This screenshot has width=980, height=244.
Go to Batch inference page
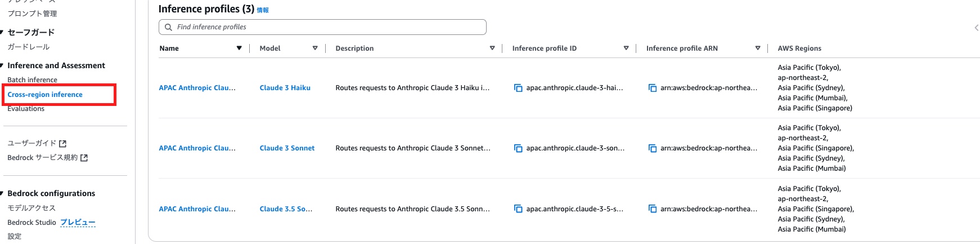pyautogui.click(x=32, y=80)
